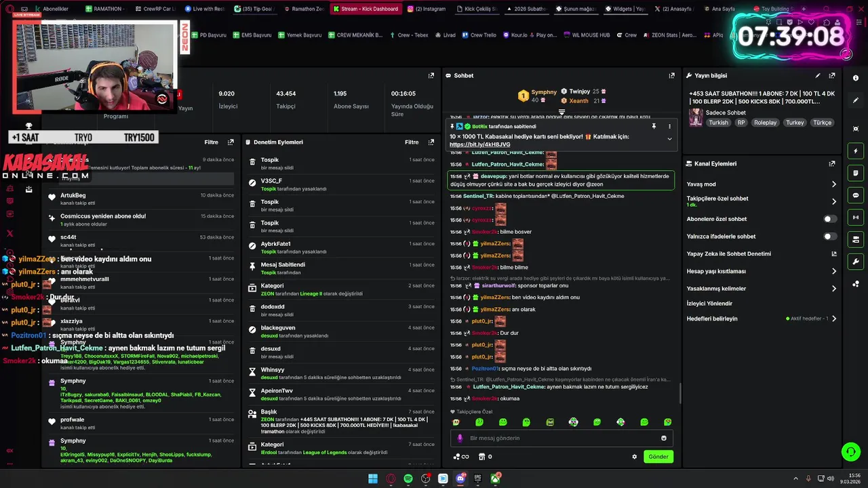Click the Windows Start button

(x=373, y=479)
